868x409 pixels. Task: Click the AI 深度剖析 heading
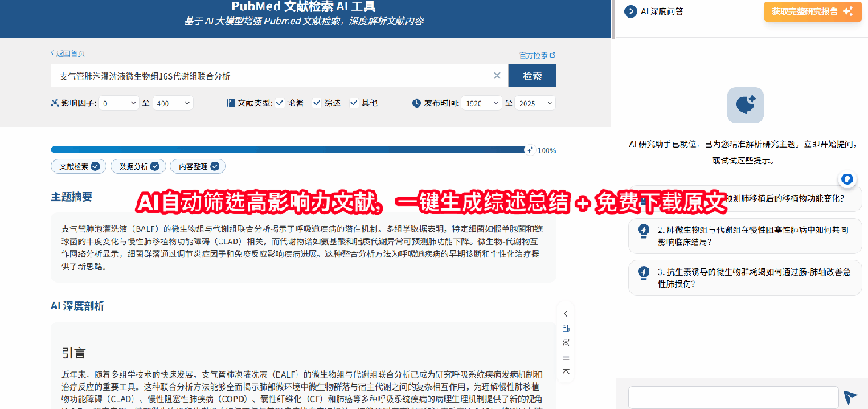77,305
